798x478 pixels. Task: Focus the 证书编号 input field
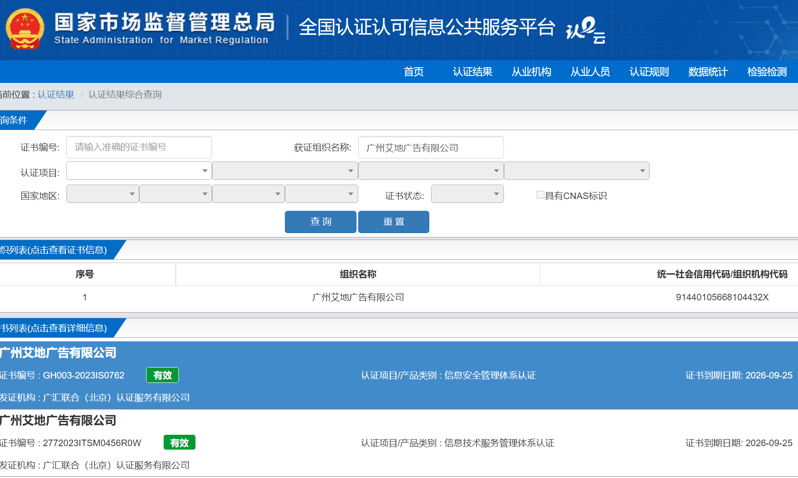click(139, 147)
